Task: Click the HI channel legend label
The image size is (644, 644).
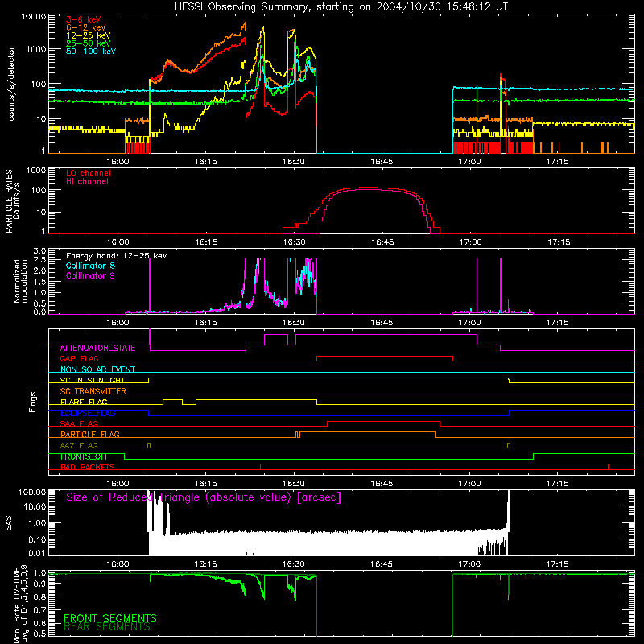Action: coord(87,182)
